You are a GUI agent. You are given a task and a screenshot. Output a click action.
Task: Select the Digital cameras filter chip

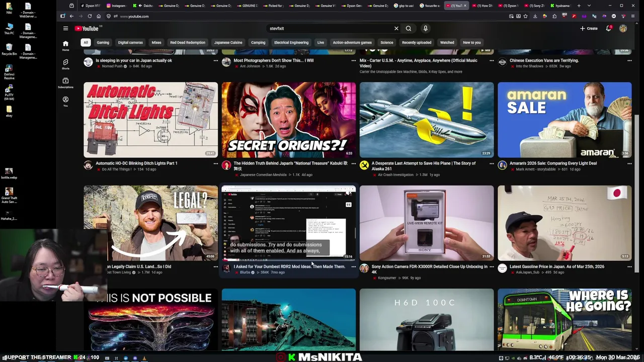pos(130,42)
